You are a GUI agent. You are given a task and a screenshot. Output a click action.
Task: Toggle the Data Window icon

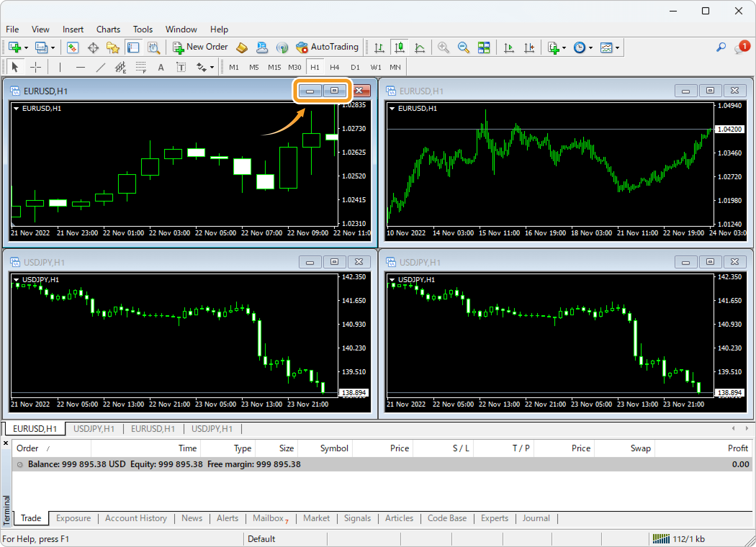[x=93, y=48]
